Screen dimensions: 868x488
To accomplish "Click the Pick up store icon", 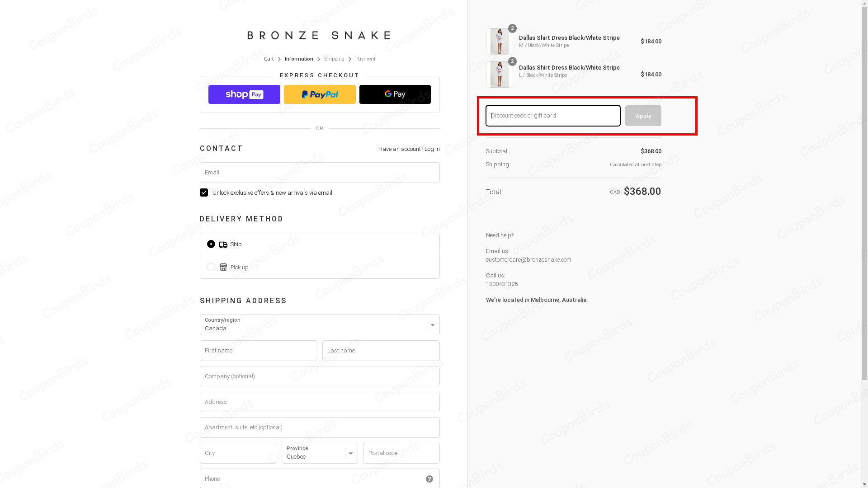I will [223, 267].
